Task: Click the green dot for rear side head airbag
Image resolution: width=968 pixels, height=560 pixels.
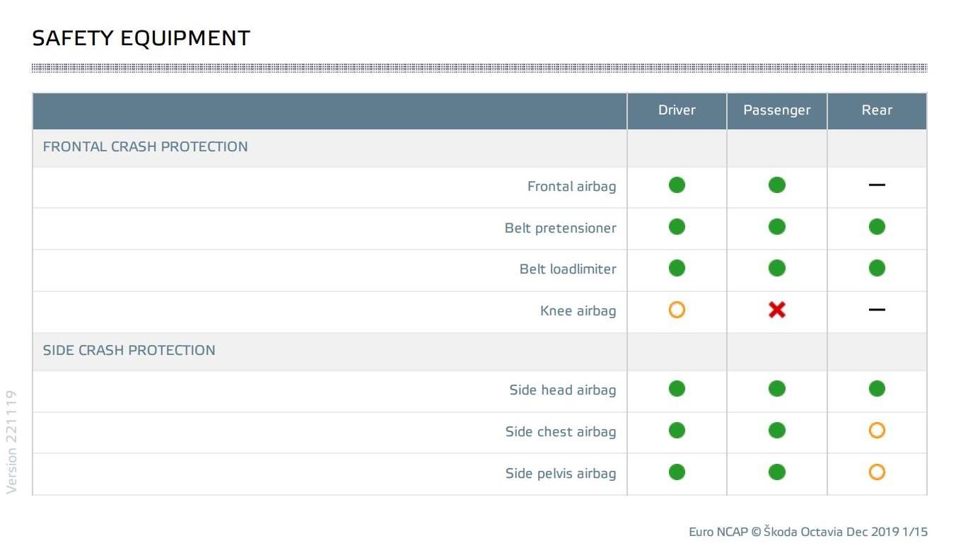Action: click(877, 389)
